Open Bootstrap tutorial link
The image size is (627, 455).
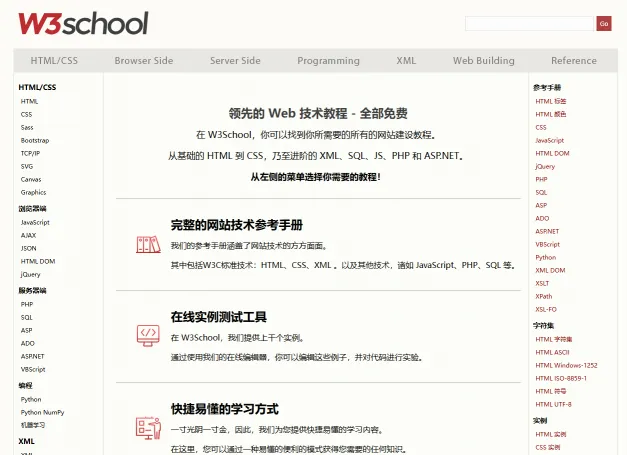[35, 140]
